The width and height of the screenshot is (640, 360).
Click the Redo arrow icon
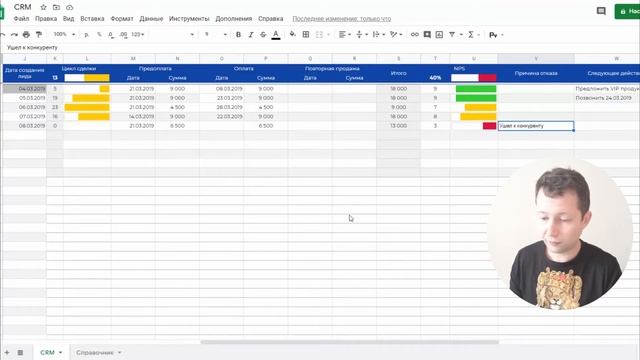tap(14, 35)
